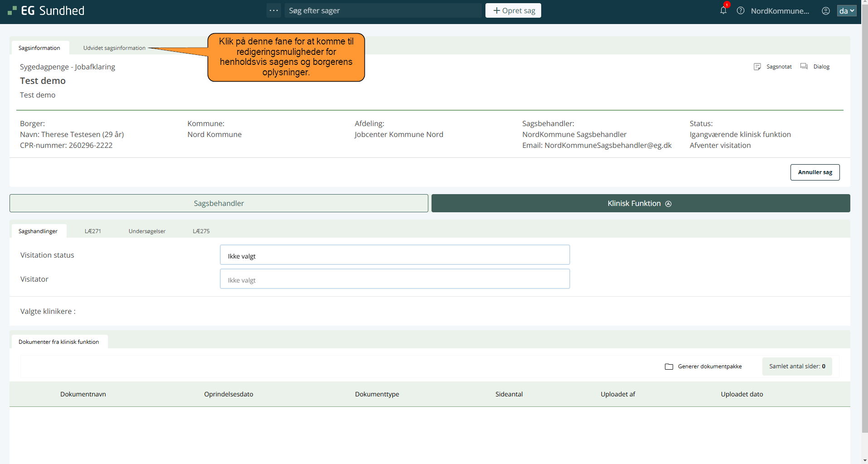Open the Dialog chat icon
This screenshot has height=464, width=868.
click(804, 67)
